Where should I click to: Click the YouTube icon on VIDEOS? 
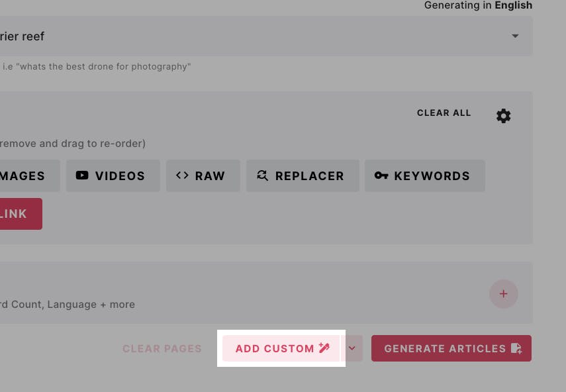coord(82,175)
